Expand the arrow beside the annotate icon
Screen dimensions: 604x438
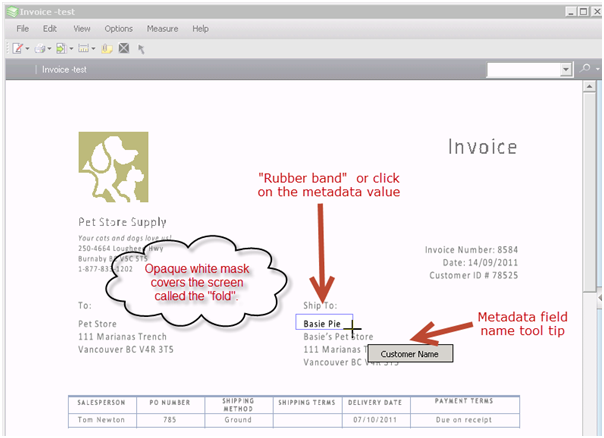27,49
